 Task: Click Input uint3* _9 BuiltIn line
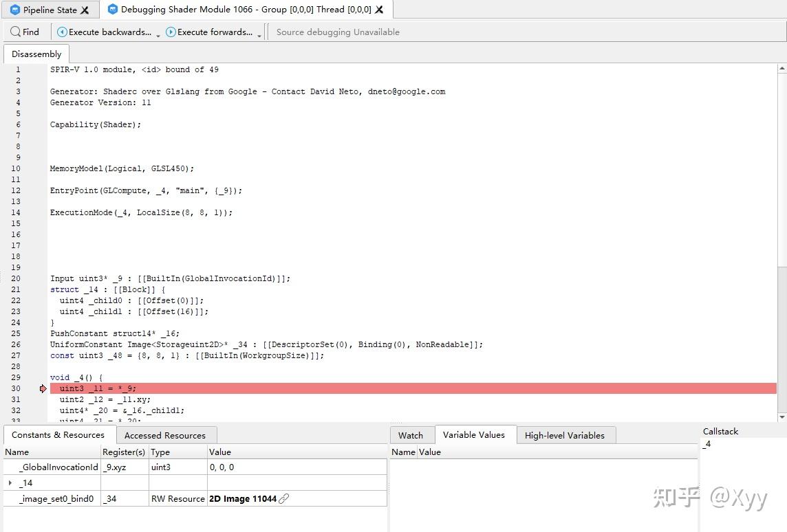pos(170,278)
